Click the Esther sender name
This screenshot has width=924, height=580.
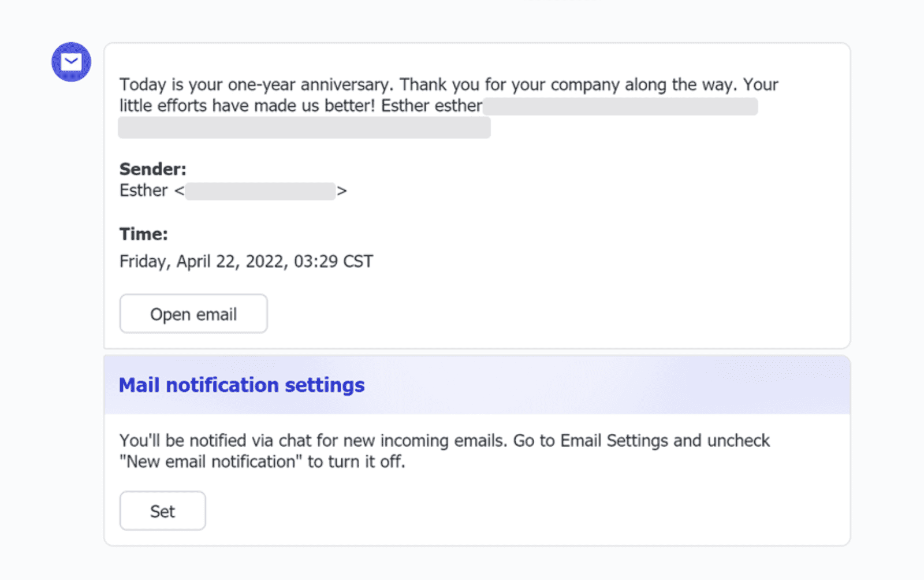[143, 190]
